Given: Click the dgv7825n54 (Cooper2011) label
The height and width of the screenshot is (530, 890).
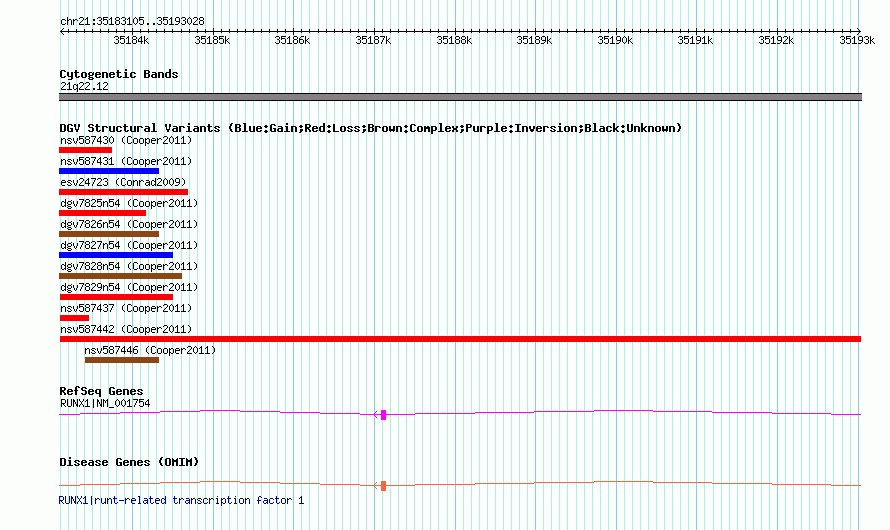Looking at the screenshot, I should [129, 203].
